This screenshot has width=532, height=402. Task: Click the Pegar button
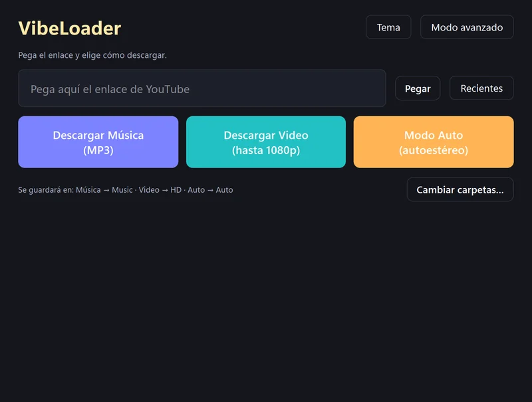[418, 88]
